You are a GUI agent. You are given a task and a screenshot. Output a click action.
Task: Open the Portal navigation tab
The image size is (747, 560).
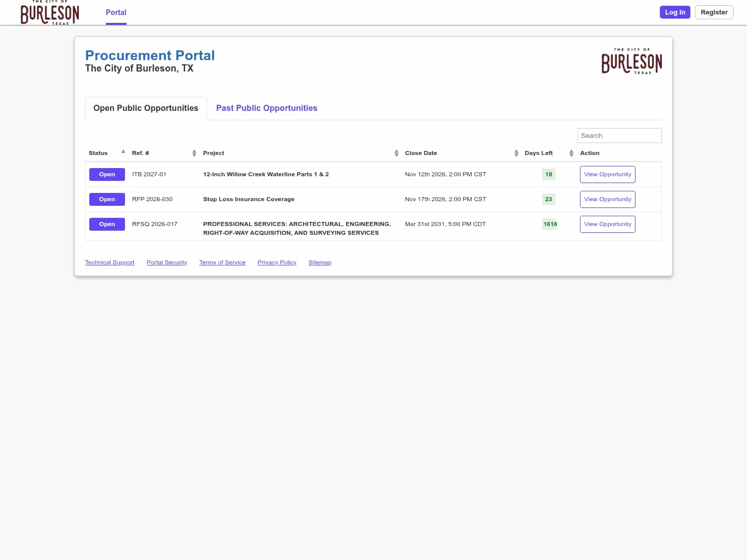[x=116, y=12]
